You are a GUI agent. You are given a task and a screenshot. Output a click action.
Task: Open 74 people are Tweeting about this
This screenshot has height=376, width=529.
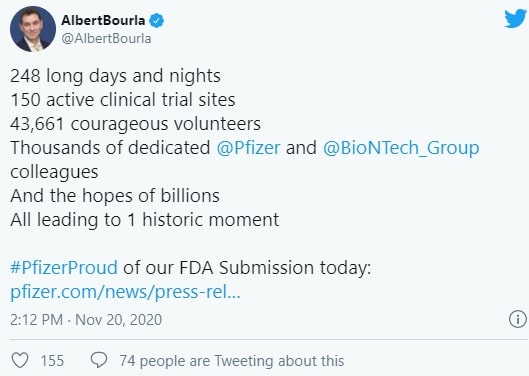(232, 361)
